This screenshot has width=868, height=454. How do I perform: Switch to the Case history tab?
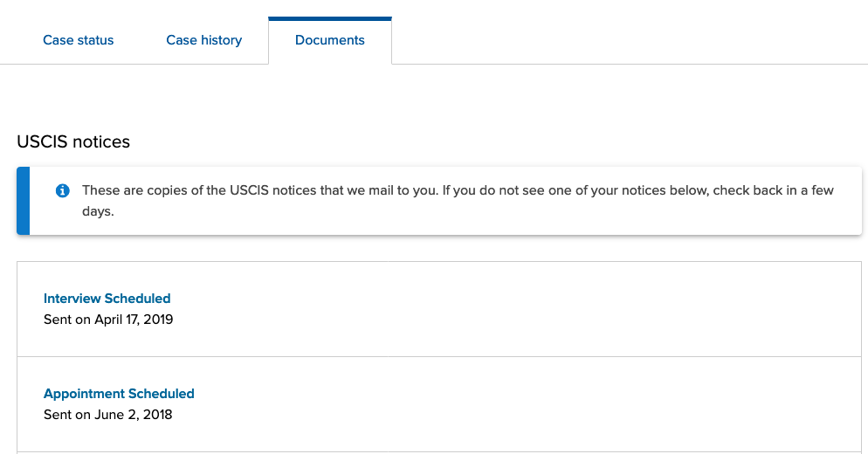(x=203, y=40)
